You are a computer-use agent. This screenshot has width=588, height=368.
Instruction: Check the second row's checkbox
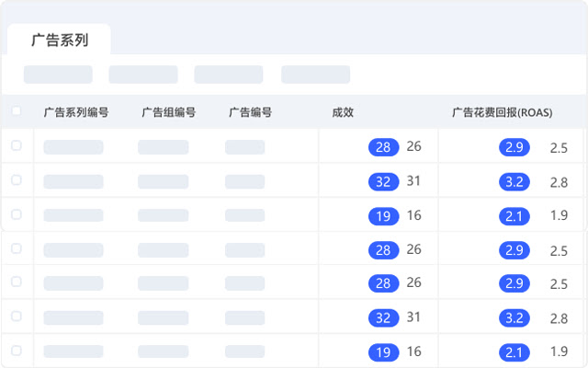(17, 180)
